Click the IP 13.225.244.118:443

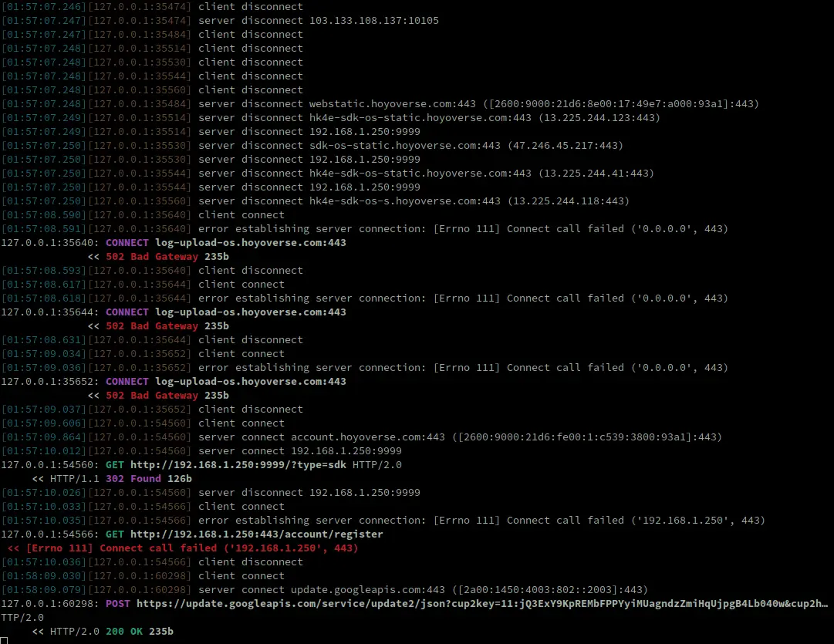click(569, 201)
